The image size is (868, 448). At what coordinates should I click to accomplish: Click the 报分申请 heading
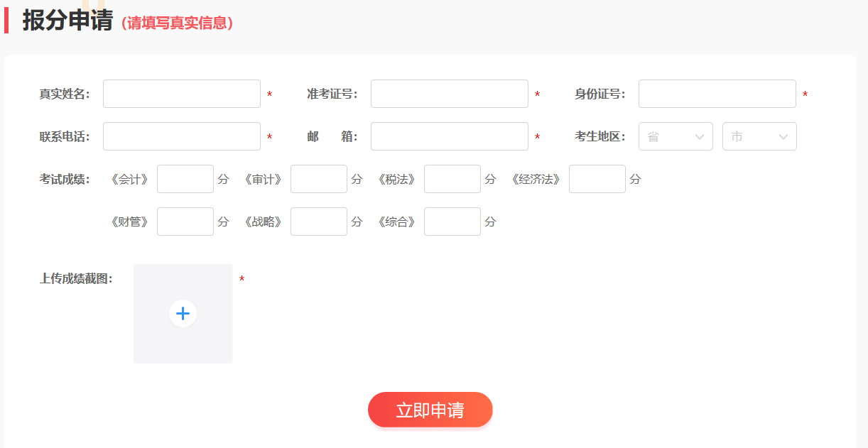(x=67, y=21)
